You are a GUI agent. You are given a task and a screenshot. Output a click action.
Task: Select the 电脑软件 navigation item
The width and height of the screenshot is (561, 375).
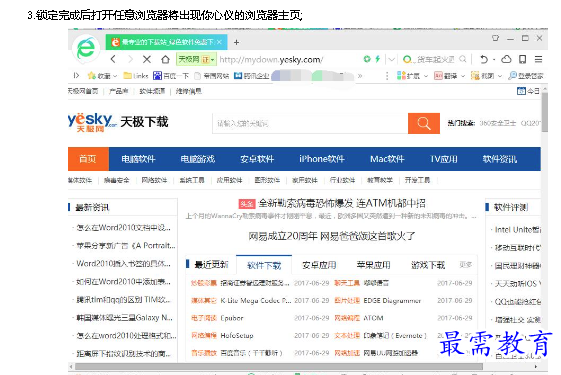pos(138,159)
